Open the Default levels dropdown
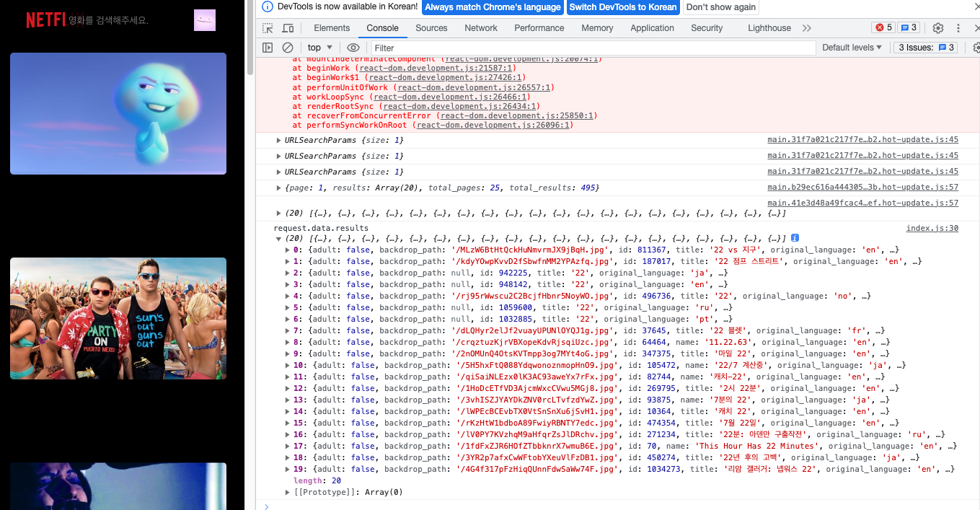This screenshot has width=980, height=510. click(x=852, y=48)
